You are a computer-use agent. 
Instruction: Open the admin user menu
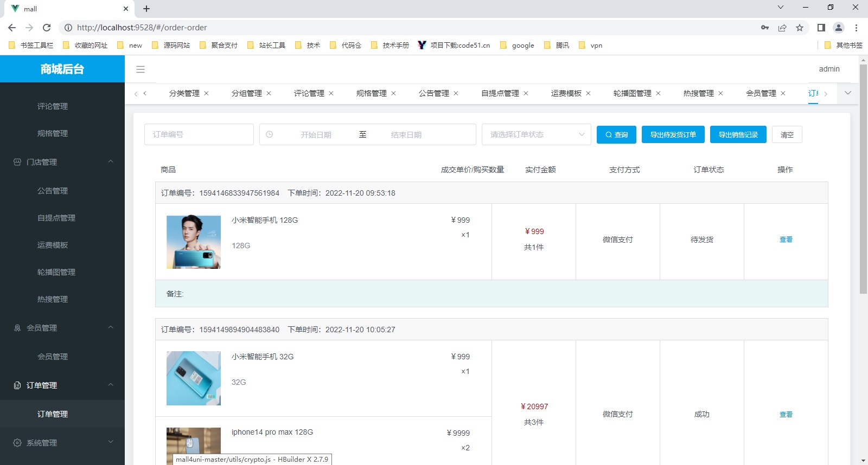(829, 69)
